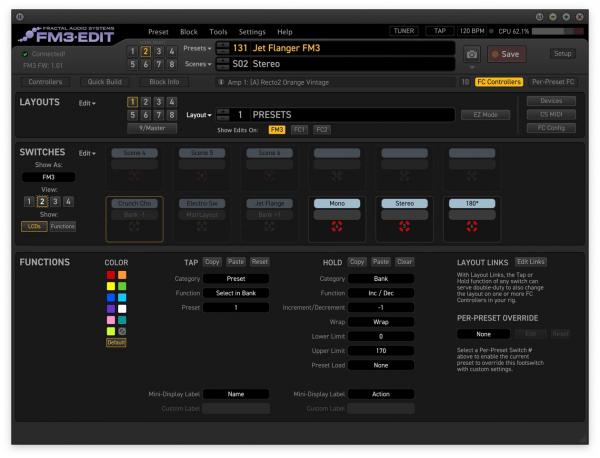600x458 pixels.
Task: Open the Settings menu
Action: pyautogui.click(x=252, y=32)
